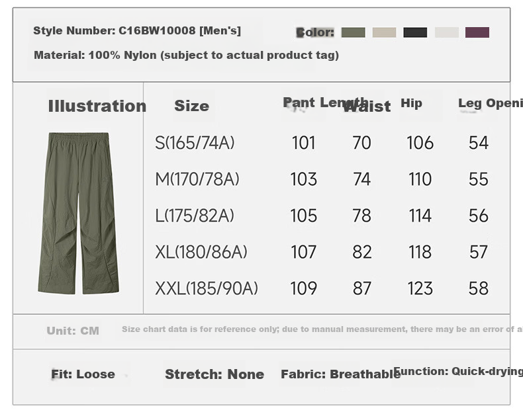
Task: Click the Illustration column header
Action: point(97,106)
